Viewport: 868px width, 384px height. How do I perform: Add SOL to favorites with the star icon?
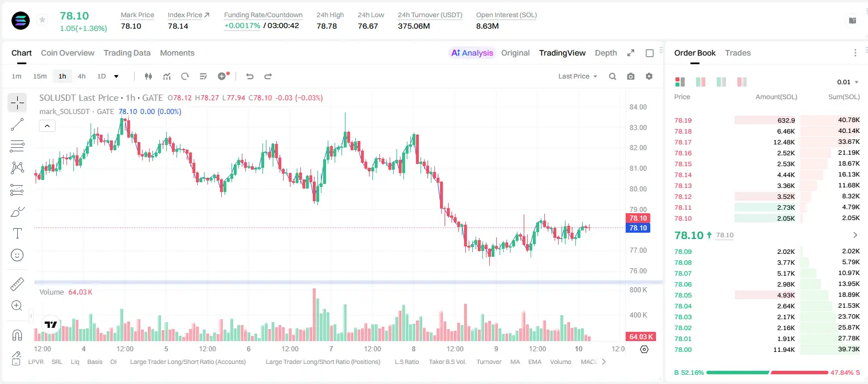coord(42,20)
